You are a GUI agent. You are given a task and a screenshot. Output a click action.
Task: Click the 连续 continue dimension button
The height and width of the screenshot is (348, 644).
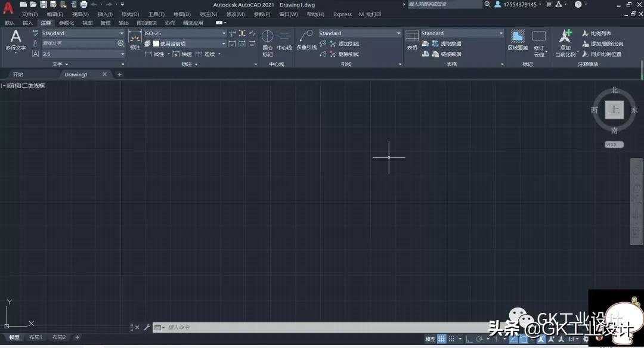pos(205,54)
